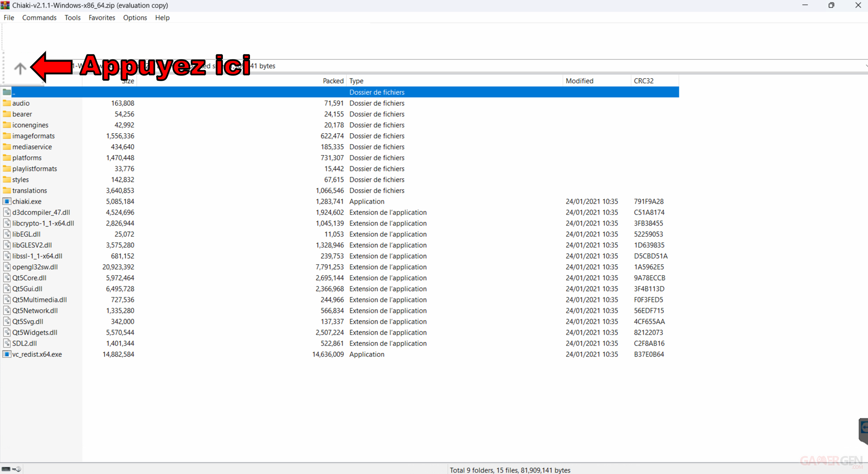
Task: Click the translations size 3,640,853
Action: point(120,190)
